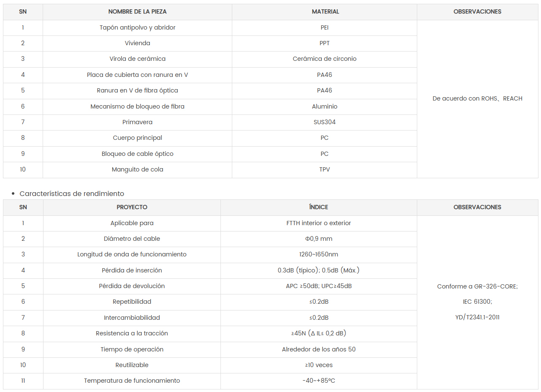541x392 pixels.
Task: Click 'Características de rendimiento' heading
Action: [72, 193]
